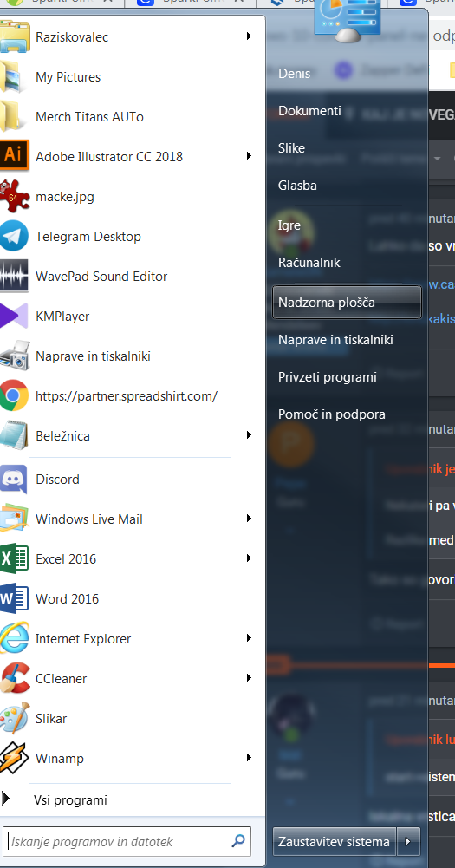Open Adobe Illustrator CC 2018 icon
The height and width of the screenshot is (868, 455).
[x=13, y=157]
